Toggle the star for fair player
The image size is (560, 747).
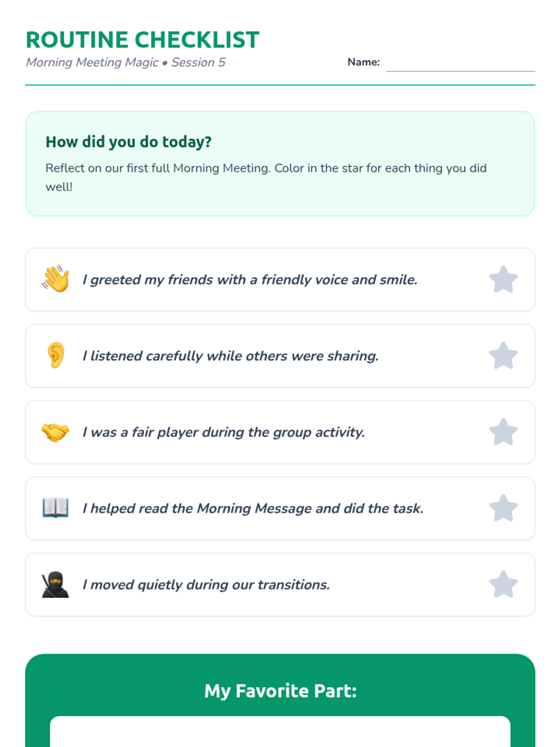coord(503,432)
